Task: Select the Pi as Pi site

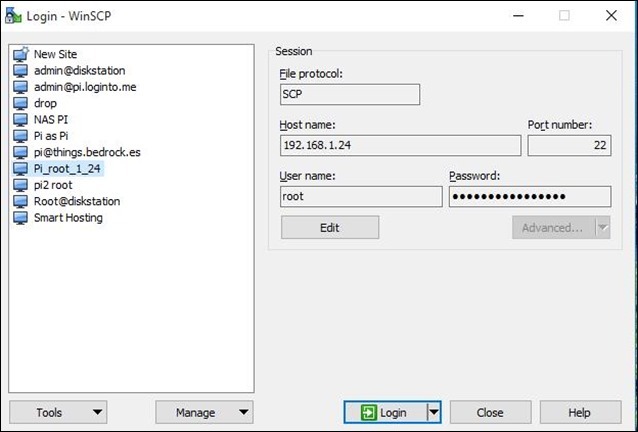Action: (51, 136)
